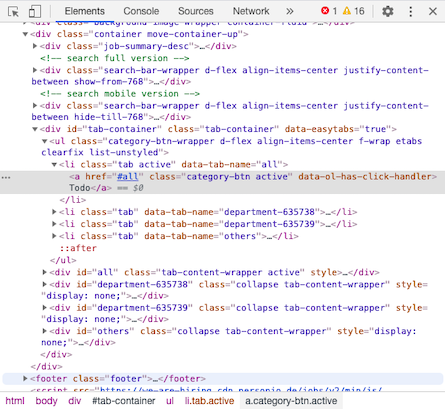This screenshot has height=409, width=445.
Task: Click the data-easytabs="true" attribute
Action: 338,129
